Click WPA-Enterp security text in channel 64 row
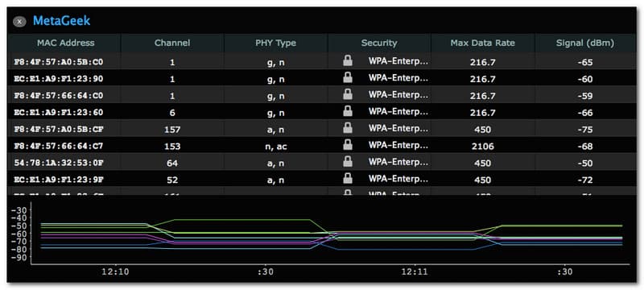The image size is (644, 290). pyautogui.click(x=398, y=162)
